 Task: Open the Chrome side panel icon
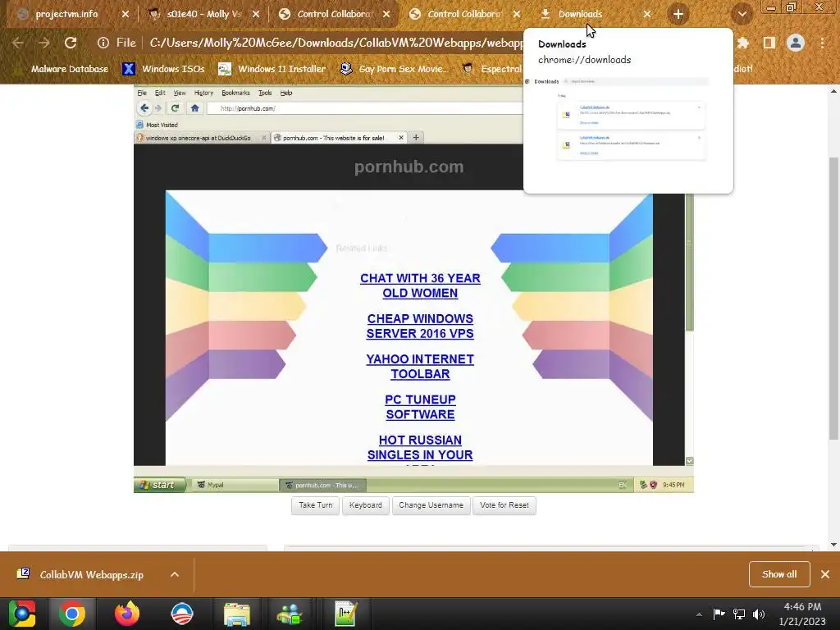[769, 43]
